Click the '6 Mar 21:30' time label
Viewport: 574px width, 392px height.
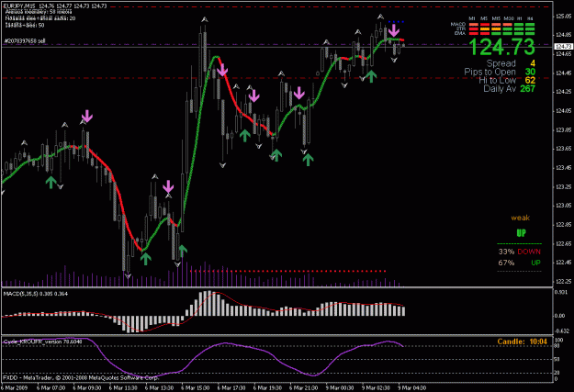click(x=303, y=387)
